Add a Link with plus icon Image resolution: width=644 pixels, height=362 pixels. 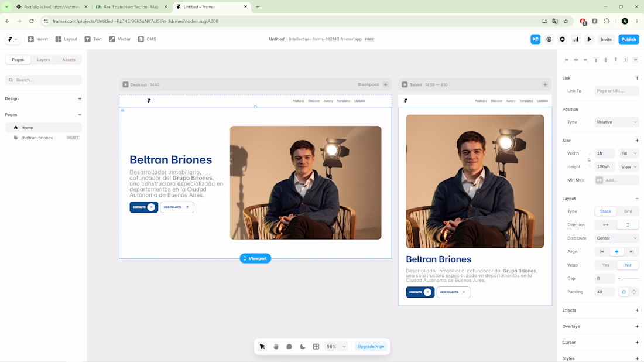coord(637,78)
